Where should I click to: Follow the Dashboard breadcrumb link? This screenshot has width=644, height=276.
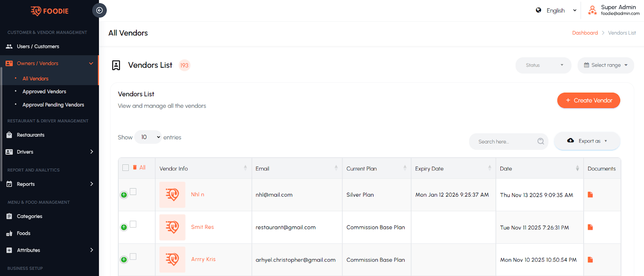(585, 33)
